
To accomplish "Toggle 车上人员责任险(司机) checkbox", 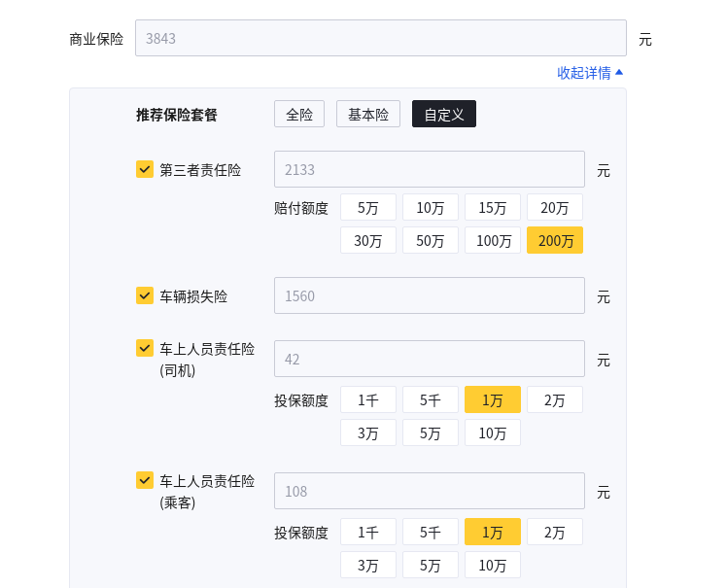I will click(x=145, y=348).
